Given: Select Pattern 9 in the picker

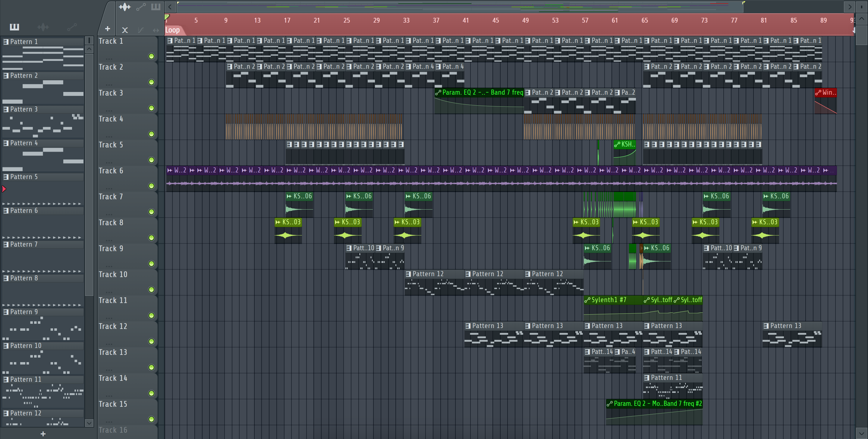Looking at the screenshot, I should click(43, 312).
